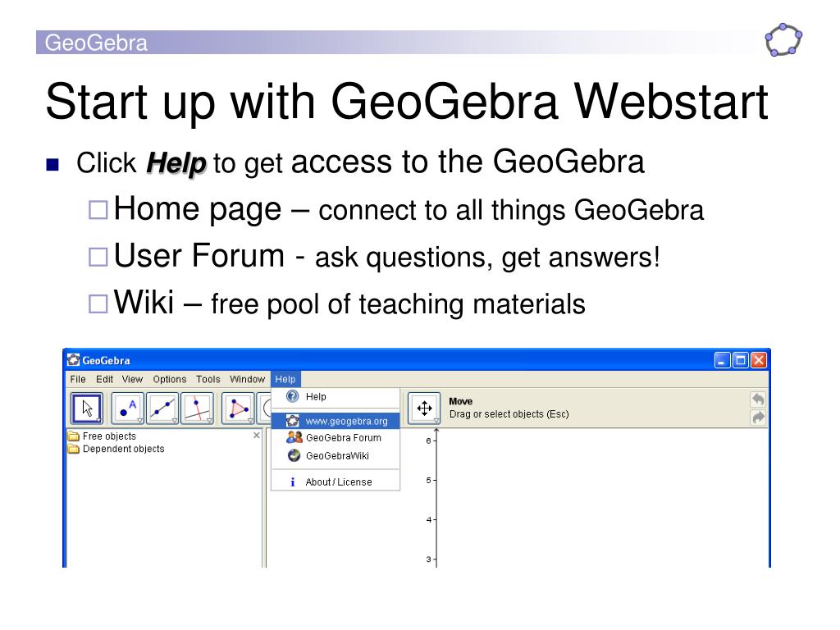Expand perpendicular tool dropdown triangle

click(209, 421)
